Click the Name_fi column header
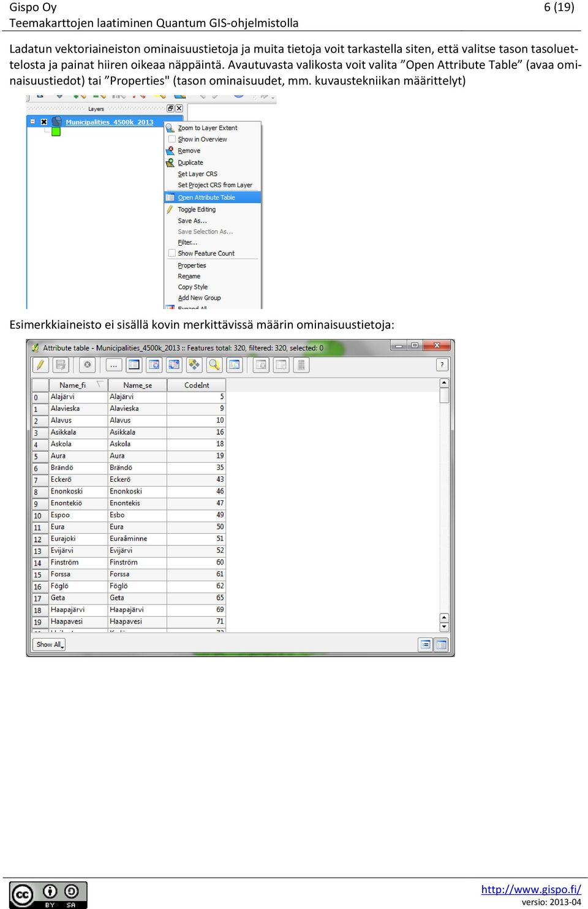The image size is (588, 909). tap(78, 385)
